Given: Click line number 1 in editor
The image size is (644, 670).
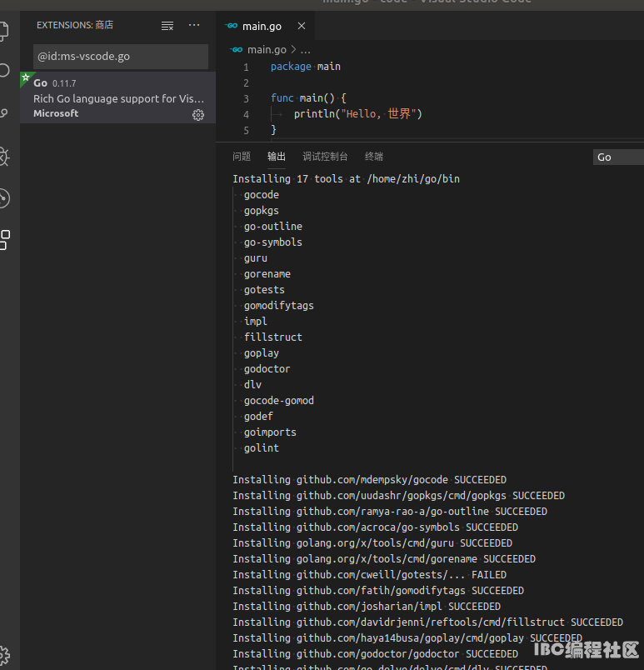Looking at the screenshot, I should click(x=246, y=67).
